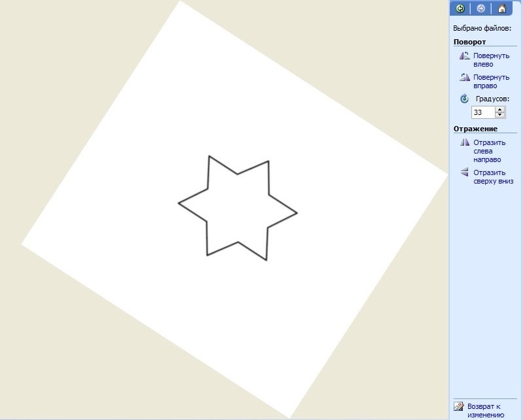523x420 pixels.
Task: Click the Выбрано файлов label
Action: click(482, 28)
